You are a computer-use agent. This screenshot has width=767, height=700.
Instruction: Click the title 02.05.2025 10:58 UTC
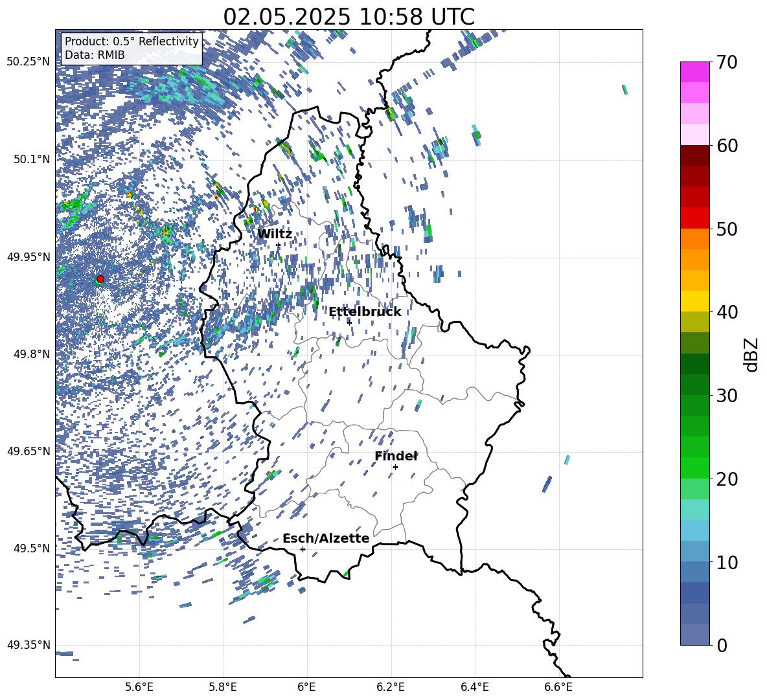point(349,17)
